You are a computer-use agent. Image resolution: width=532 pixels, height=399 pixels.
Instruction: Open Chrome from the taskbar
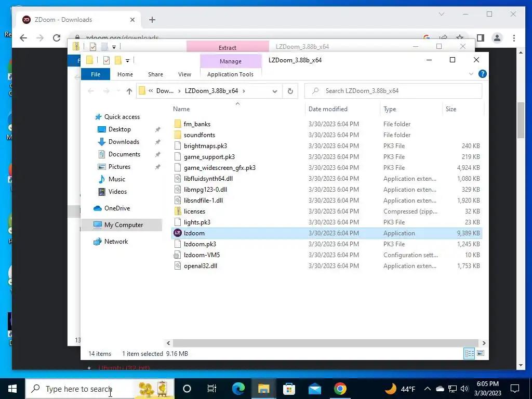340,389
